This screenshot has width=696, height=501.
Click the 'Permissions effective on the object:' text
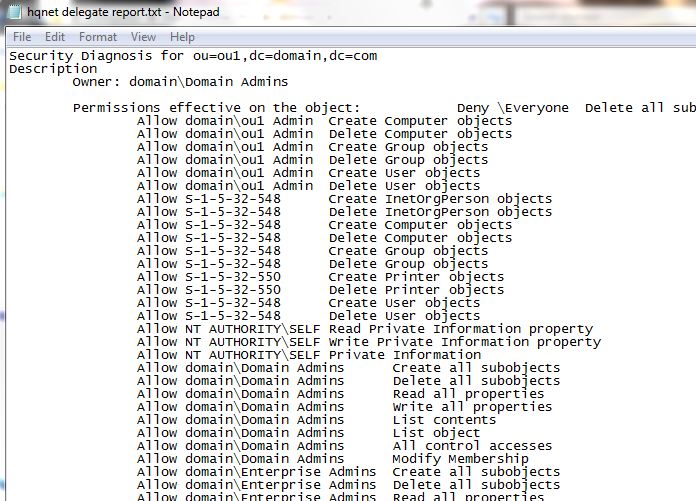216,108
